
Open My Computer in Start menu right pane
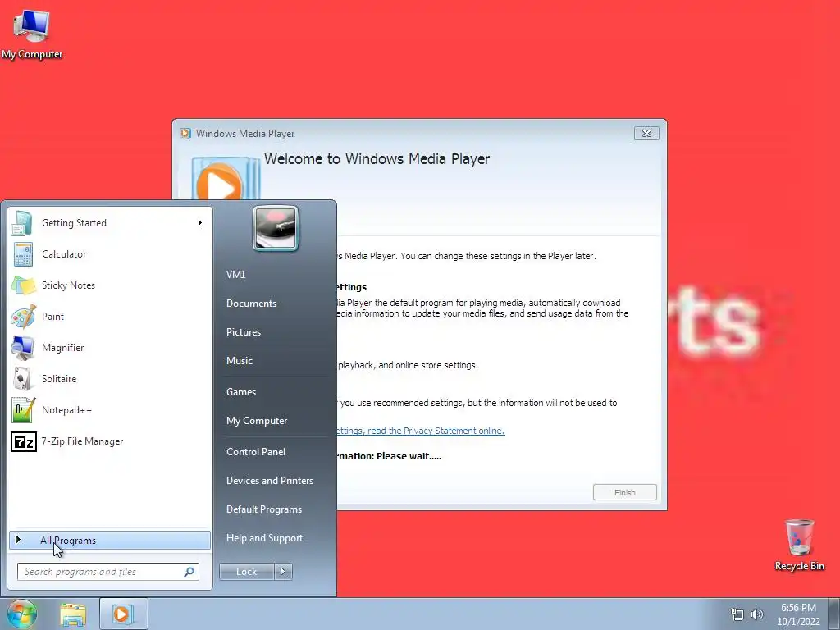[x=257, y=421]
